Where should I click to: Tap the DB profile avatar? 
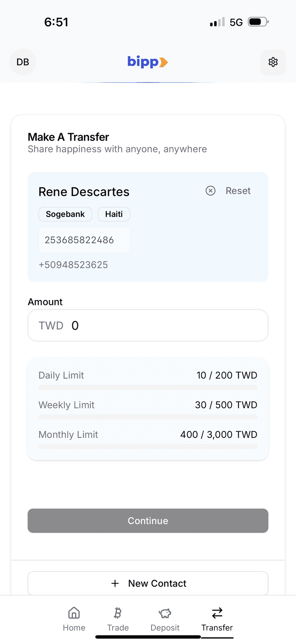pyautogui.click(x=23, y=62)
